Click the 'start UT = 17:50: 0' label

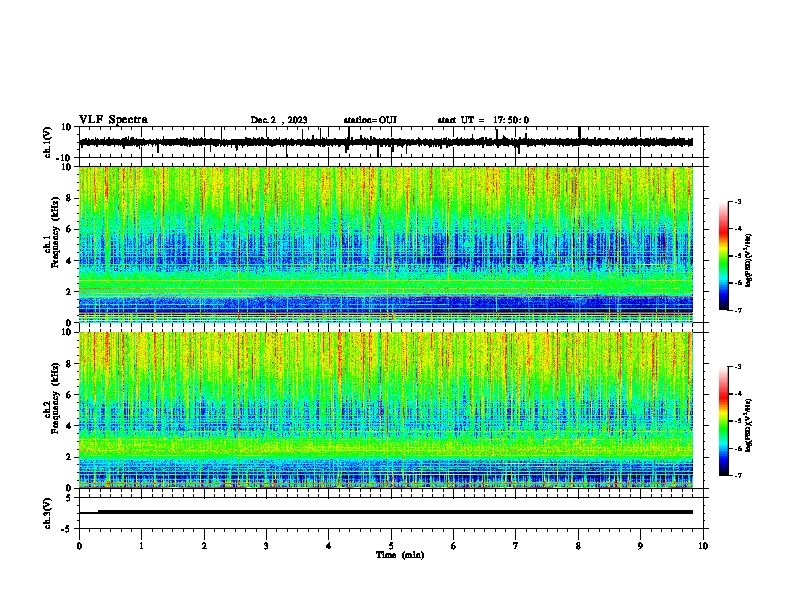pos(483,120)
